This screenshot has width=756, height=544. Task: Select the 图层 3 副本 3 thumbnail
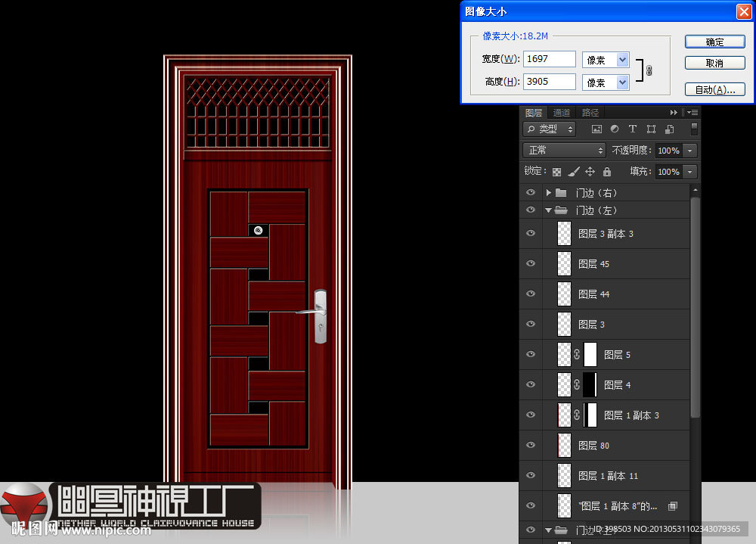(564, 234)
